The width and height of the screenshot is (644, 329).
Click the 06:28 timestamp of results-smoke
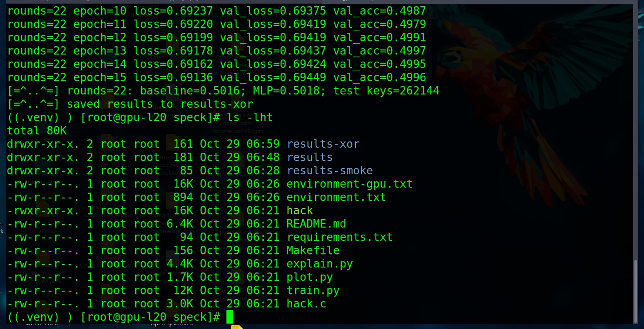pos(263,171)
